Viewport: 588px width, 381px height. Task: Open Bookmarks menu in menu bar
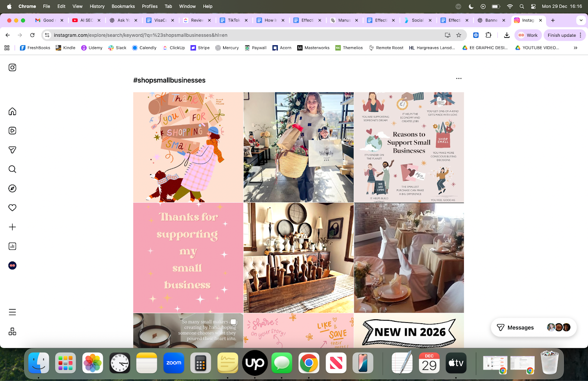click(x=123, y=6)
